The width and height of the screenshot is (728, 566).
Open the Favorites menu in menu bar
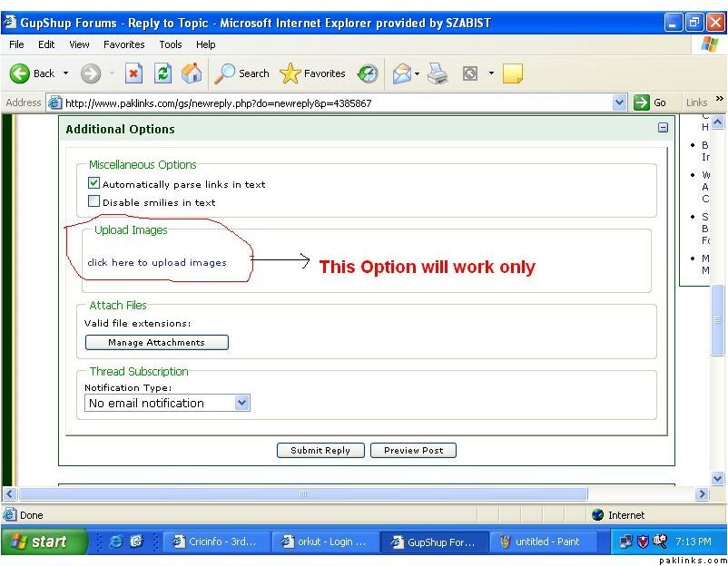(123, 44)
